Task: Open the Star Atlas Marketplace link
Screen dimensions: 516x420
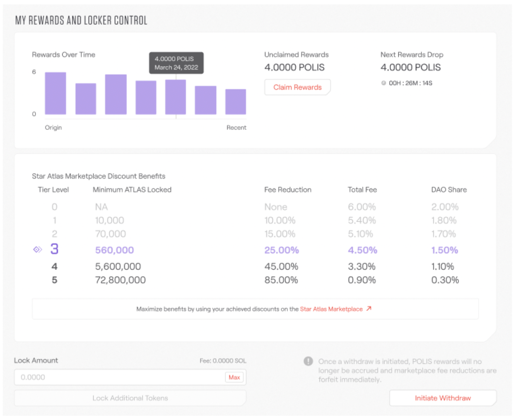Action: (x=331, y=309)
